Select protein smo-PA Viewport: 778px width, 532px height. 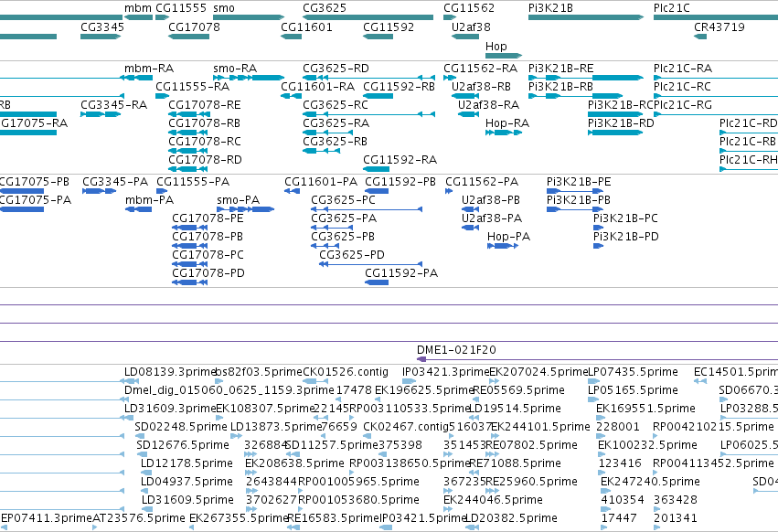coord(246,209)
